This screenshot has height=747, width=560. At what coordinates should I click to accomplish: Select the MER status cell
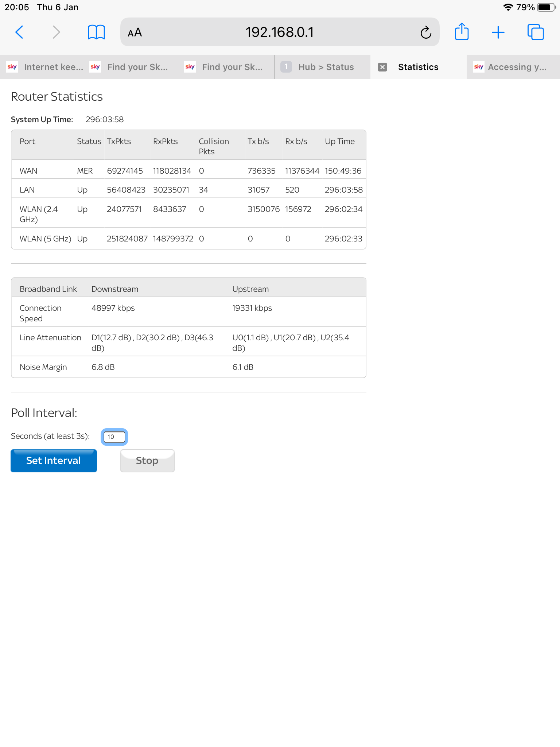(85, 171)
